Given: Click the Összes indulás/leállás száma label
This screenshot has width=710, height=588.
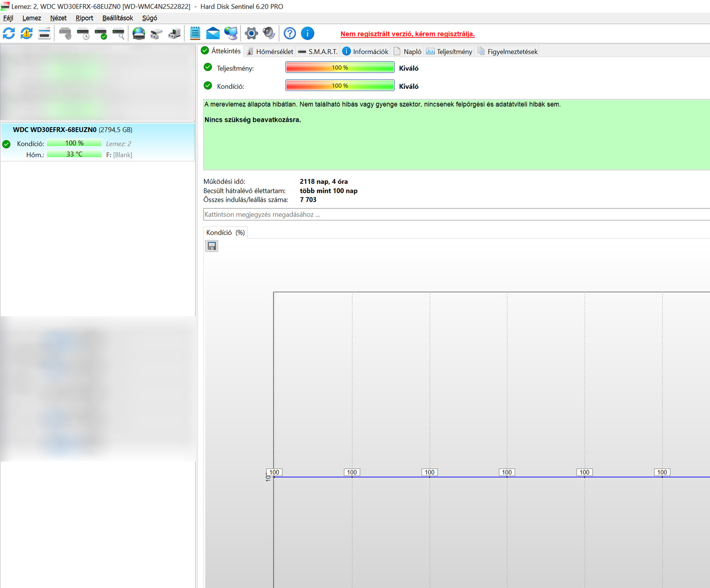Looking at the screenshot, I should tap(246, 199).
